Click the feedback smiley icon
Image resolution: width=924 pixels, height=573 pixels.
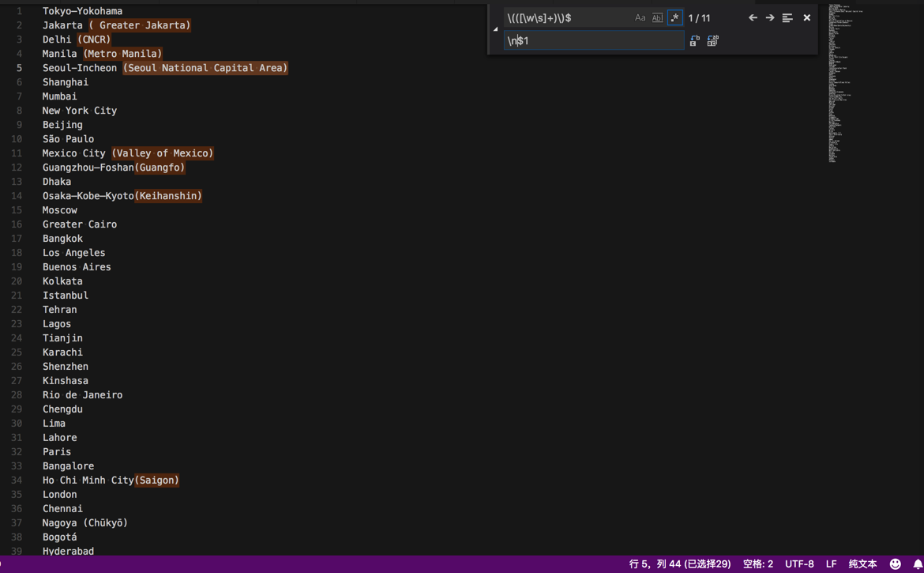(895, 564)
